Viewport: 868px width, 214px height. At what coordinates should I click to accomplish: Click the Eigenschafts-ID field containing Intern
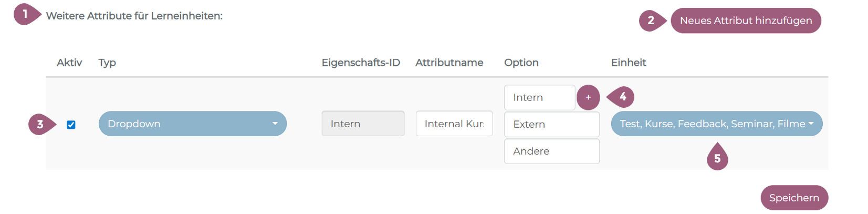363,124
